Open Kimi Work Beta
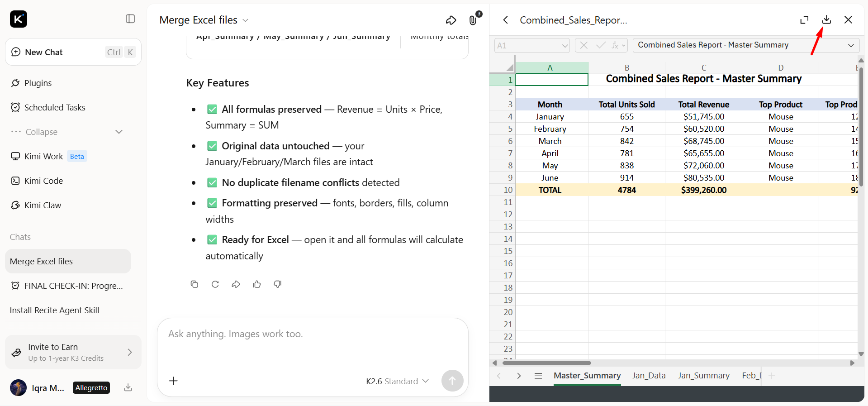This screenshot has height=406, width=868. (x=49, y=156)
